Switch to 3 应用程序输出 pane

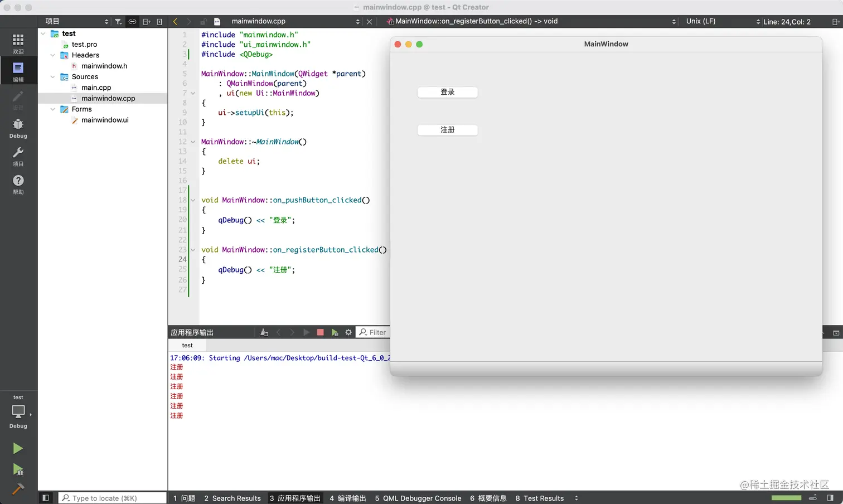[295, 498]
